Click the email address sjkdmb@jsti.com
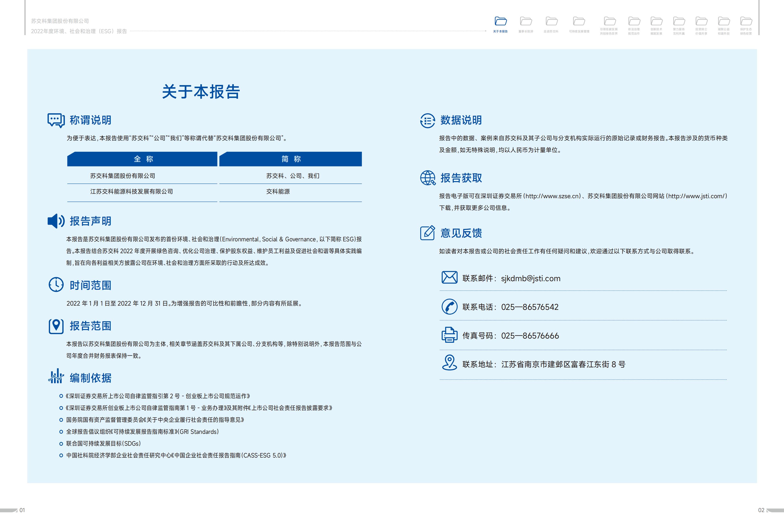Screen dimensions: 784x532 coord(530,278)
